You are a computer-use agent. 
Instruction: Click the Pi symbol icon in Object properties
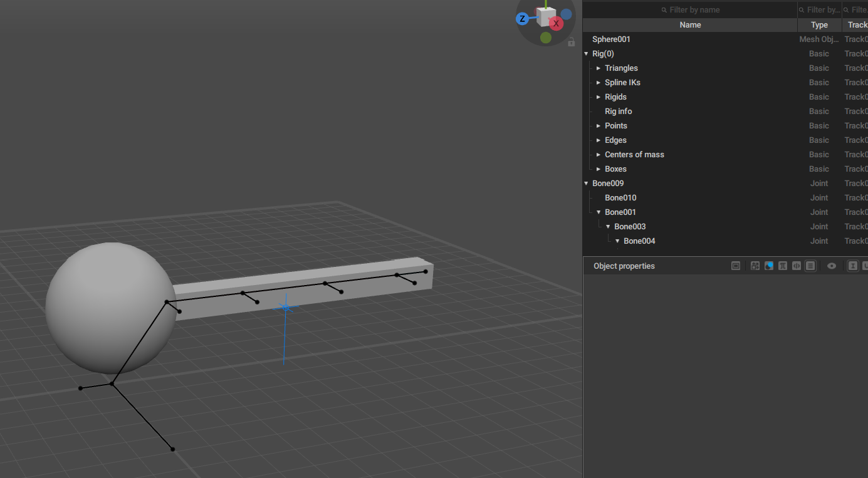click(783, 266)
